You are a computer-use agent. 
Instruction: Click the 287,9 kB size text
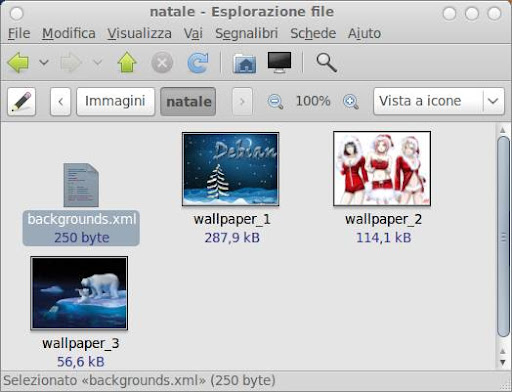click(232, 238)
